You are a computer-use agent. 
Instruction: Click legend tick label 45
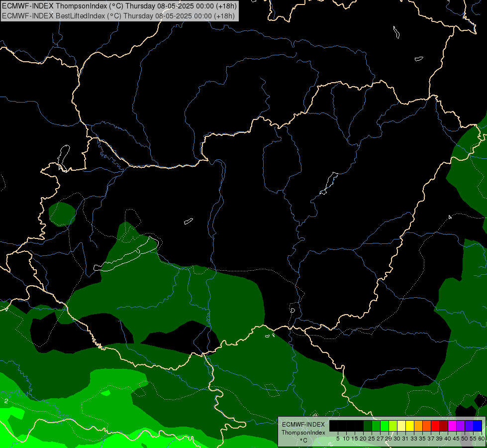click(456, 439)
